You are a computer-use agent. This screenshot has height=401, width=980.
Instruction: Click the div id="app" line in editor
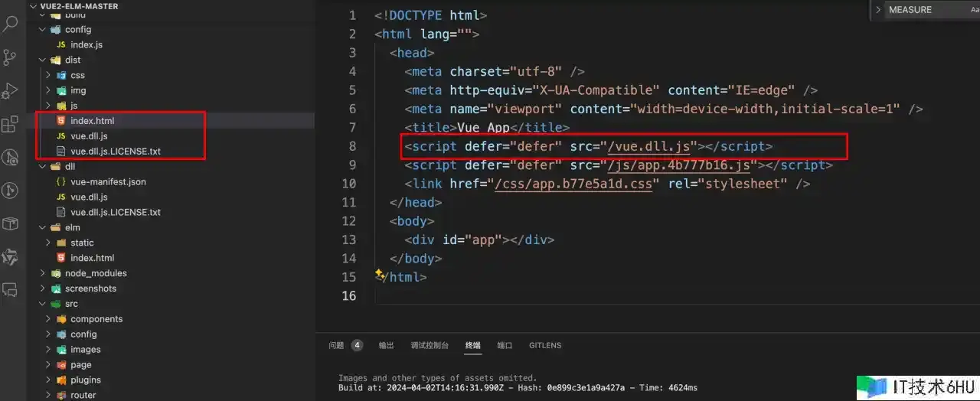click(x=479, y=240)
